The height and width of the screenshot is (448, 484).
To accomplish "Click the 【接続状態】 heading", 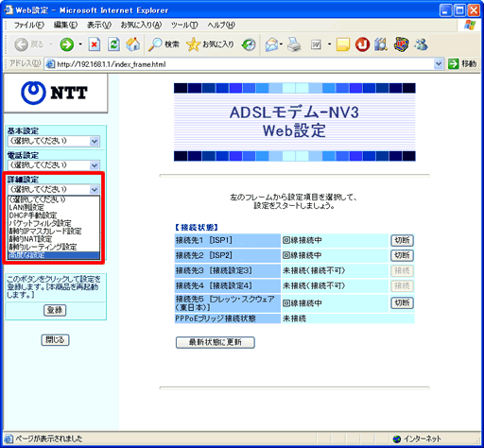I will coord(196,228).
